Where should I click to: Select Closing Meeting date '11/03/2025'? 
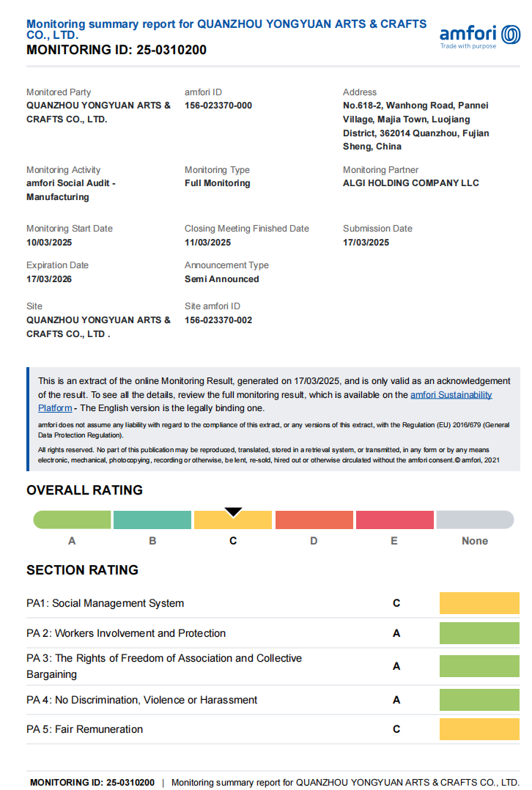tap(207, 243)
